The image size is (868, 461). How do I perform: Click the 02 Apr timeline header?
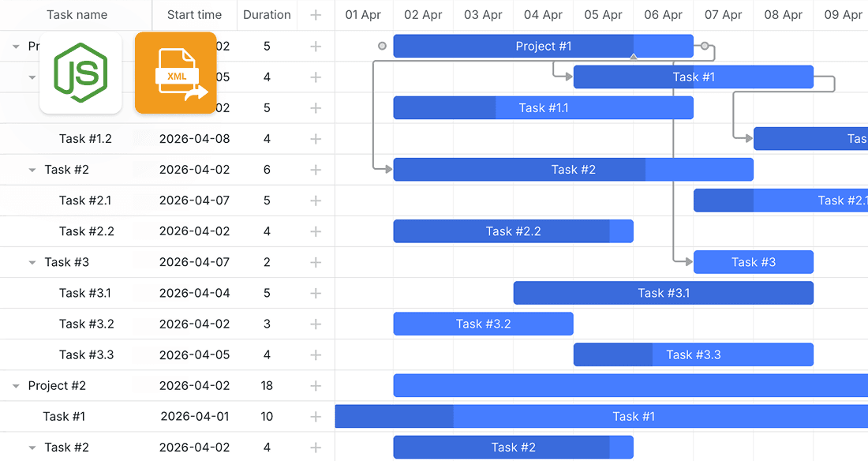pos(423,15)
